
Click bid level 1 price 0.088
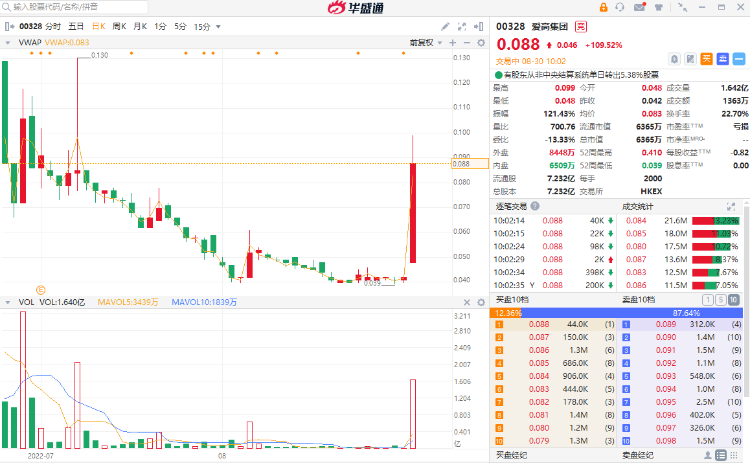[539, 324]
